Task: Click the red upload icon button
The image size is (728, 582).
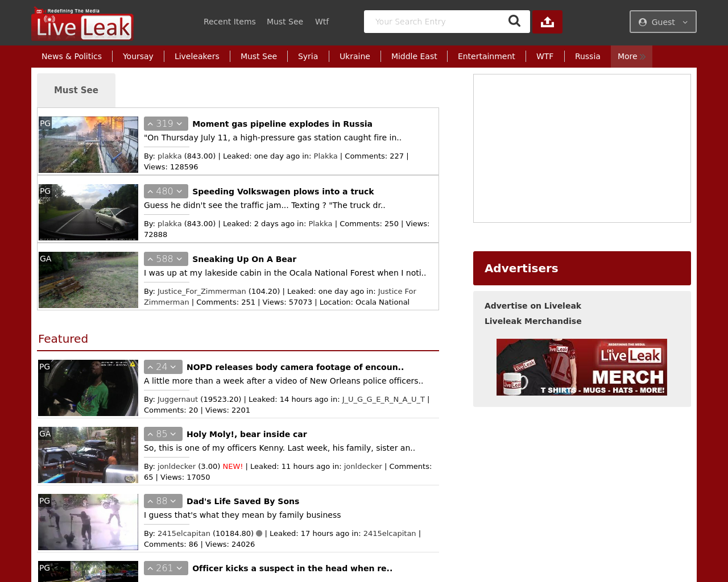Action: click(x=547, y=22)
